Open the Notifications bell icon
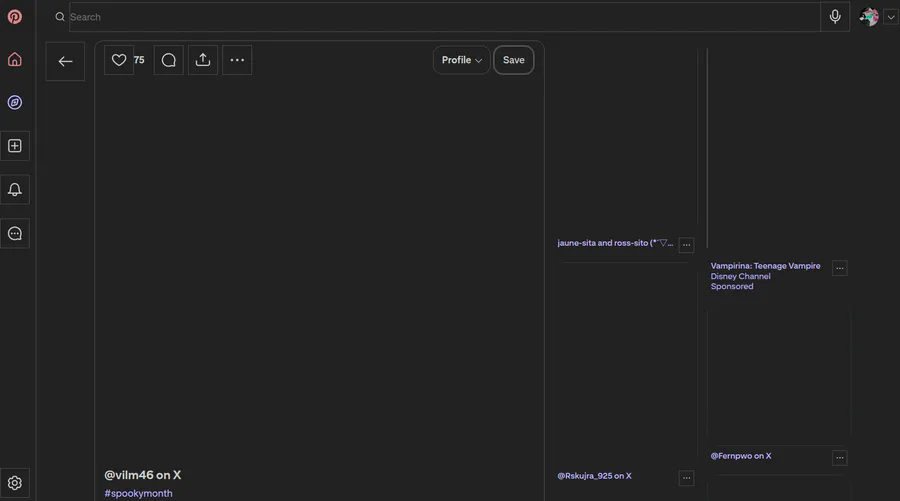 click(15, 189)
